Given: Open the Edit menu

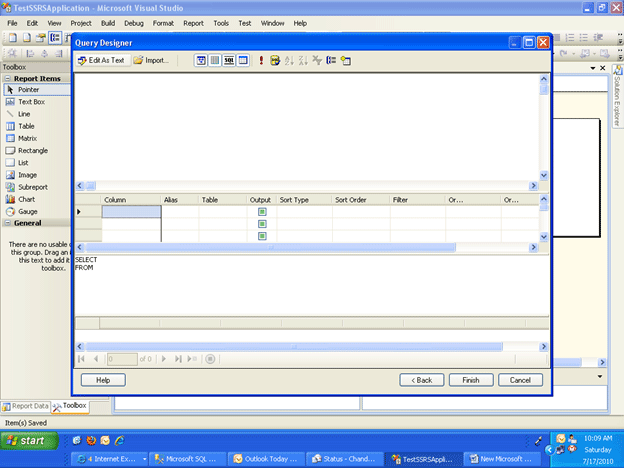Looking at the screenshot, I should click(x=32, y=23).
